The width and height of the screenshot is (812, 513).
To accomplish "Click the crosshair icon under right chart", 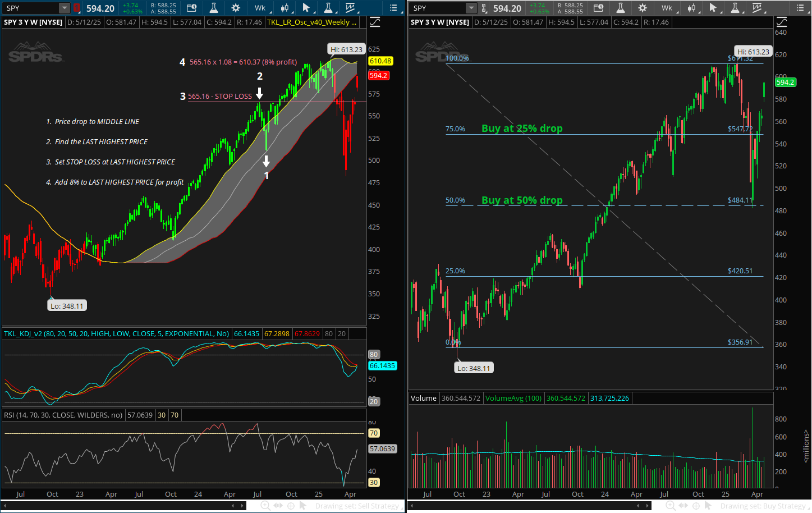I will pyautogui.click(x=696, y=506).
